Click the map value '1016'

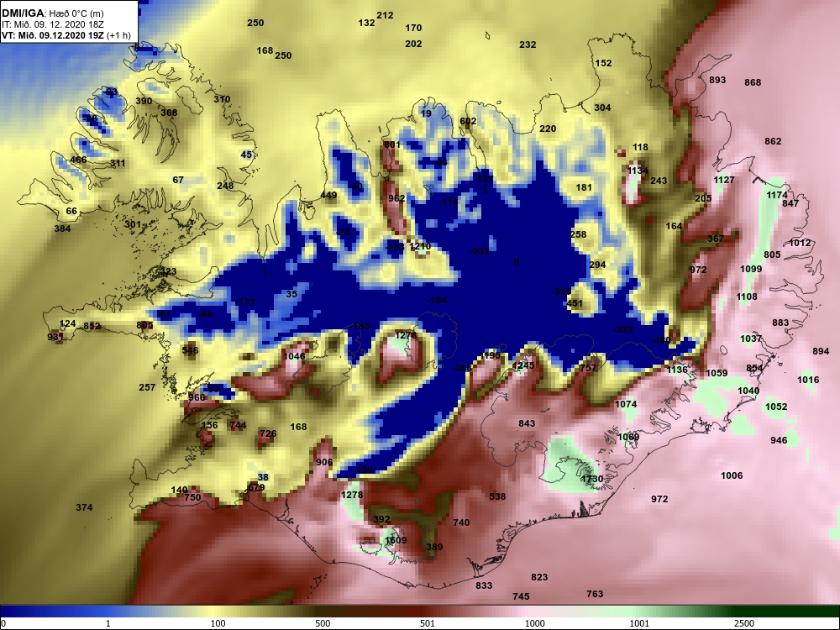tap(808, 380)
